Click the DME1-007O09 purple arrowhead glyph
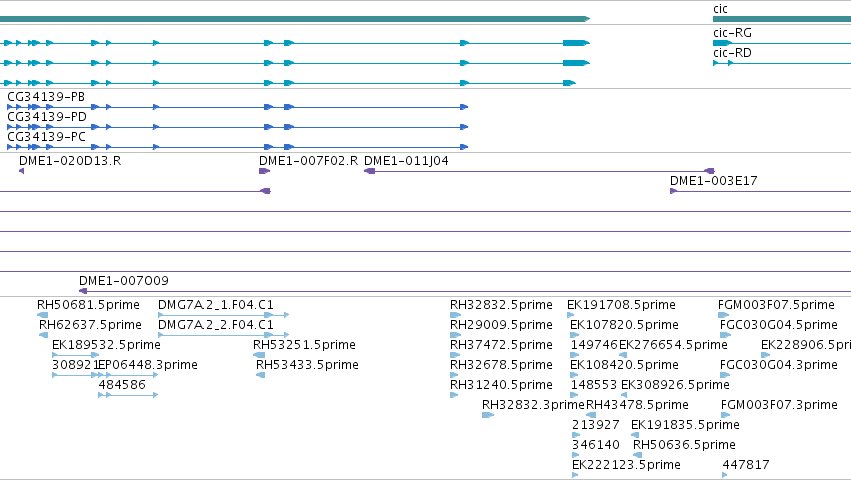This screenshot has height=480, width=851. point(83,291)
